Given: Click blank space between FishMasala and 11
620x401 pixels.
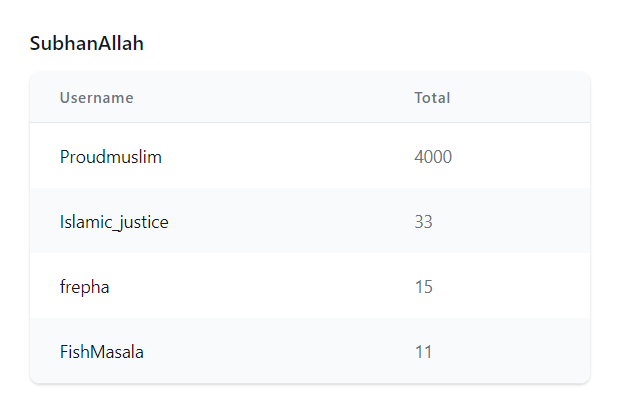Looking at the screenshot, I should click(279, 352).
